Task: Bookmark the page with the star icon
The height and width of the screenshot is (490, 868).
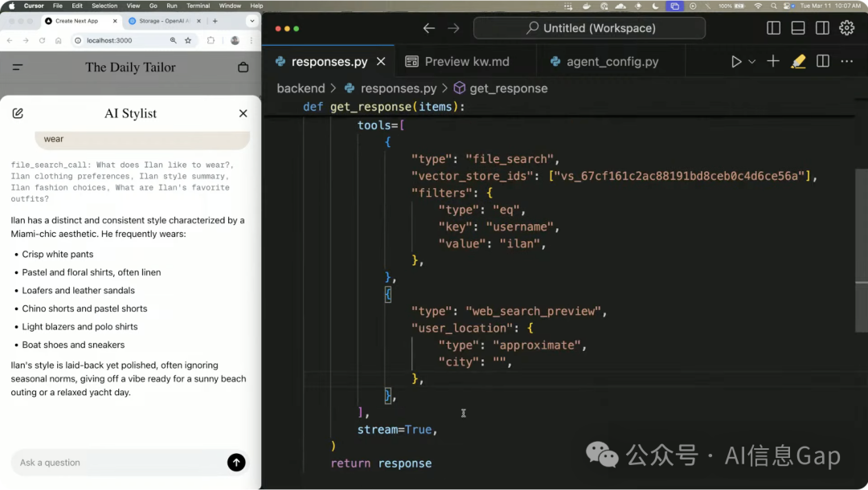Action: point(188,40)
